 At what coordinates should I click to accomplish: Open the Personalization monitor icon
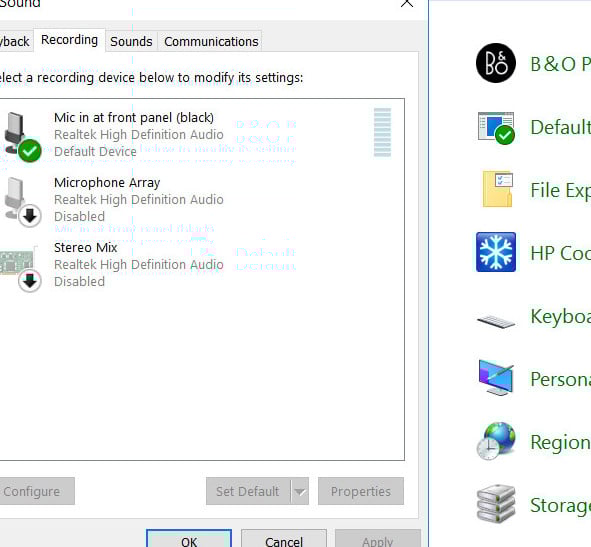(496, 377)
